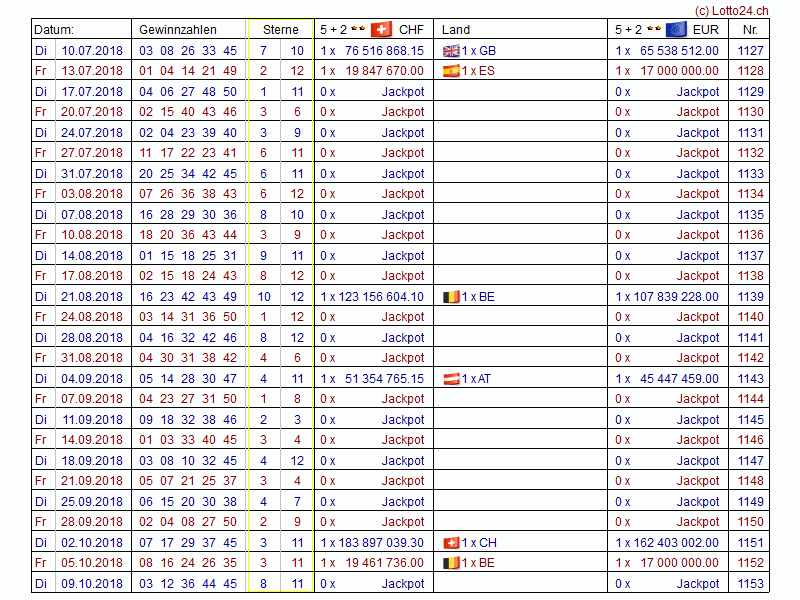The width and height of the screenshot is (800, 600).
Task: Select the Gewinnzahlen column header
Action: (177, 30)
